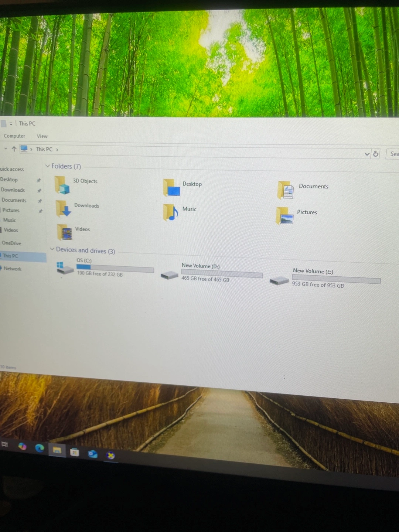
Task: Click the chevron before This PC breadcrumb
Action: (31, 149)
